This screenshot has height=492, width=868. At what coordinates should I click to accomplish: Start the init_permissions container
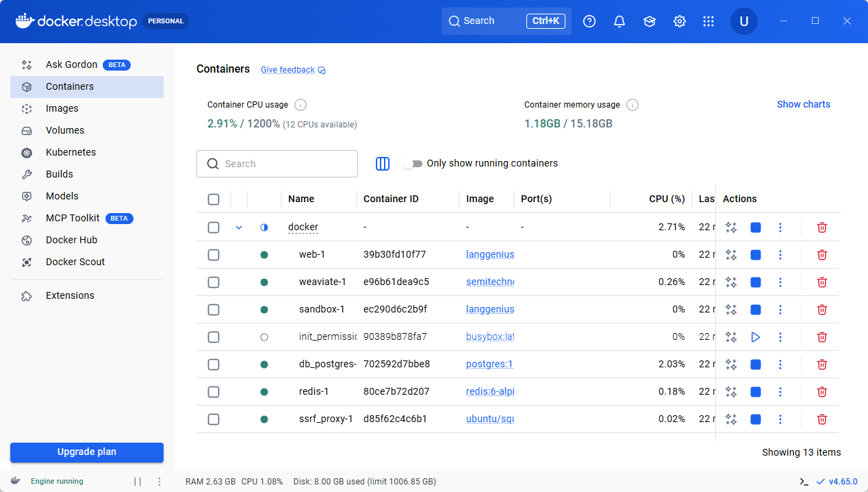[x=756, y=337]
